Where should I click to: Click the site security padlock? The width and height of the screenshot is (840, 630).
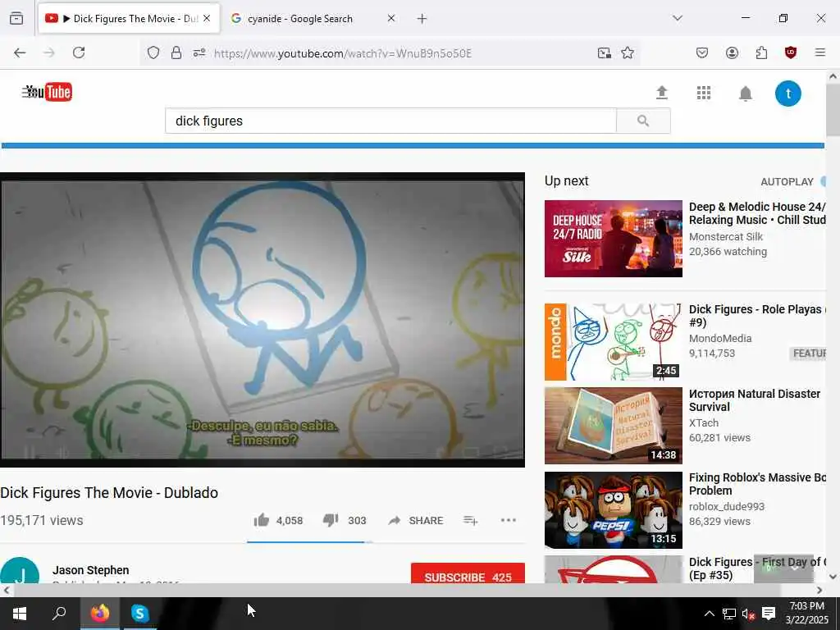(x=176, y=52)
